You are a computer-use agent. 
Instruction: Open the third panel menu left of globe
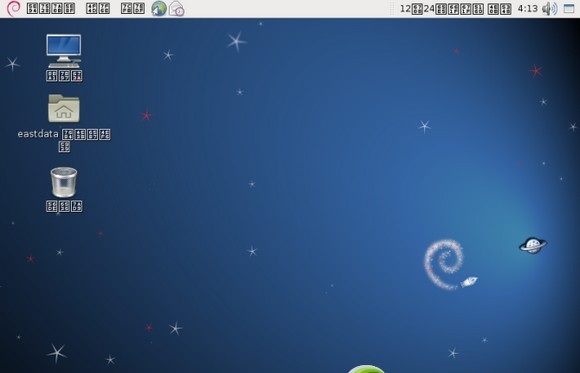[x=133, y=9]
